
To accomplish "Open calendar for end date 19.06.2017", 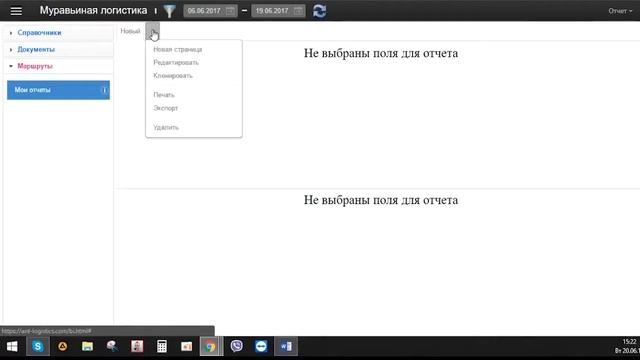I will 298,11.
